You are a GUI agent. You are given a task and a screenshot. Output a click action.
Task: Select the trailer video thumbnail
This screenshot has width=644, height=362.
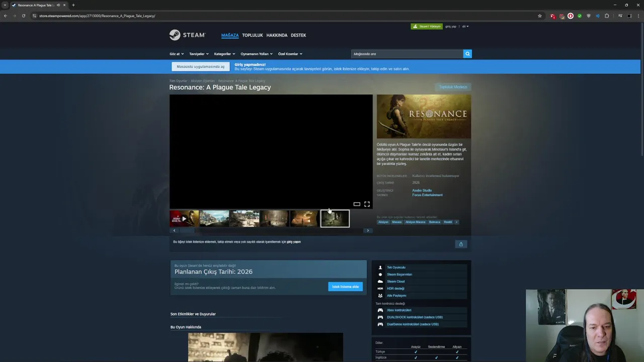click(x=184, y=219)
